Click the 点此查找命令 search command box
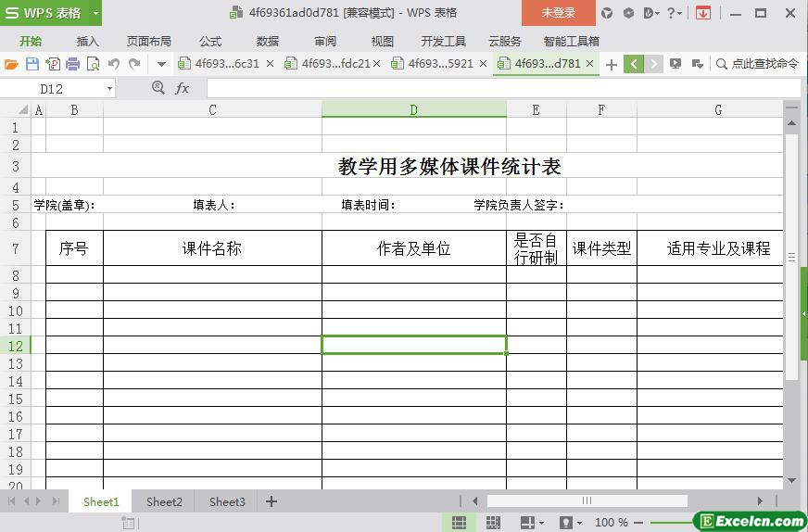Image resolution: width=808 pixels, height=532 pixels. point(758,64)
